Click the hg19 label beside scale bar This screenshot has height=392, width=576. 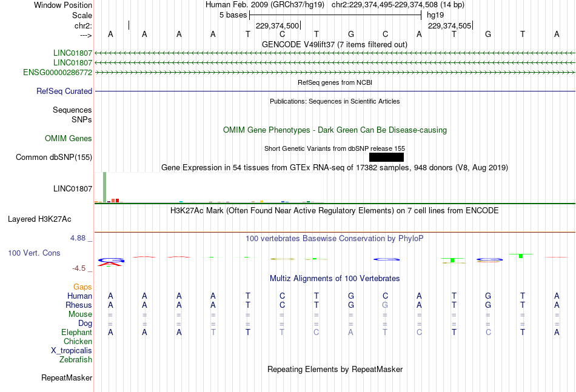(x=435, y=15)
